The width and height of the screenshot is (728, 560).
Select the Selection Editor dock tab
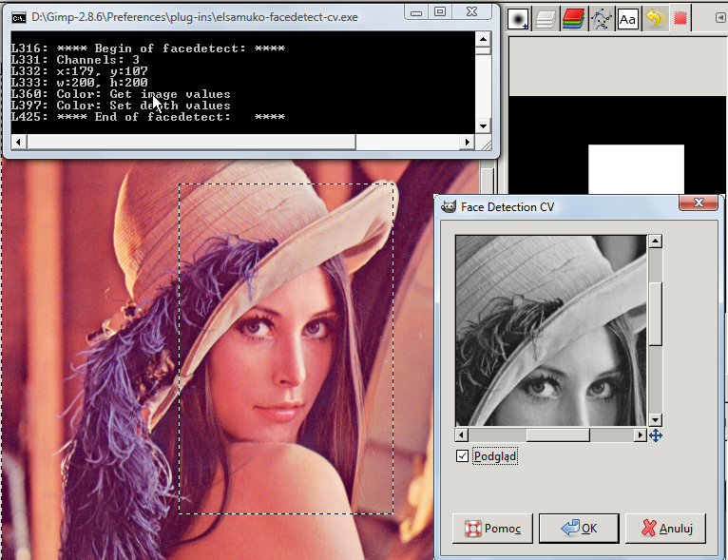pyautogui.click(x=680, y=19)
